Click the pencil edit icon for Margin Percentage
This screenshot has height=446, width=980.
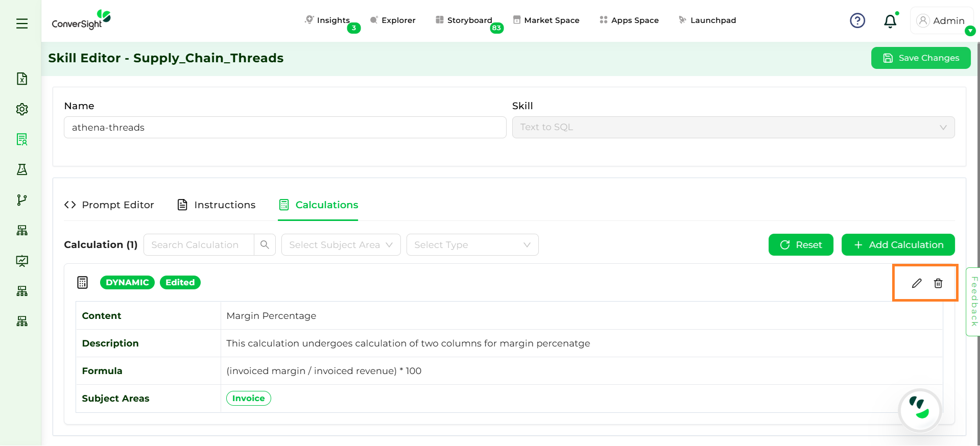pos(917,283)
